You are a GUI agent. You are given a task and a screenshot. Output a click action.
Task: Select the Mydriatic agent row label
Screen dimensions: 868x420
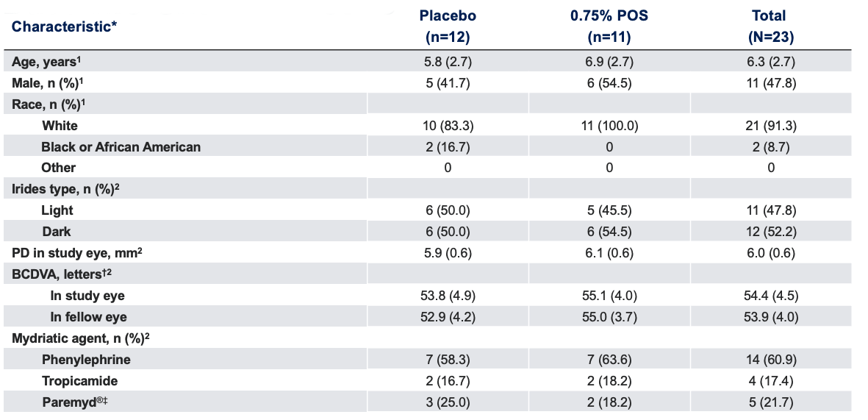point(82,338)
